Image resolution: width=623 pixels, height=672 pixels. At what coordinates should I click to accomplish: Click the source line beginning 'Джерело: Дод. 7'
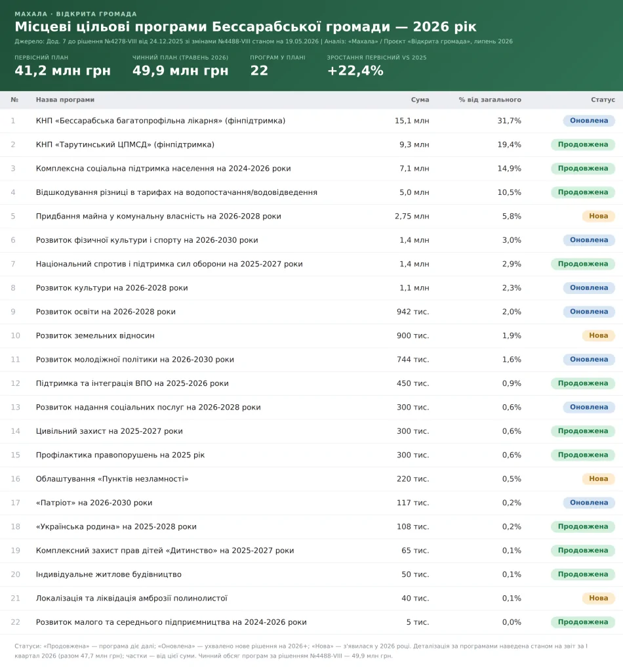(x=264, y=41)
